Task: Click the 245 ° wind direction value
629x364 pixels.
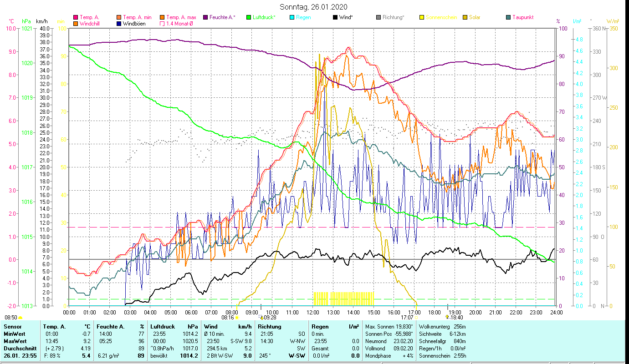Action: (266, 356)
